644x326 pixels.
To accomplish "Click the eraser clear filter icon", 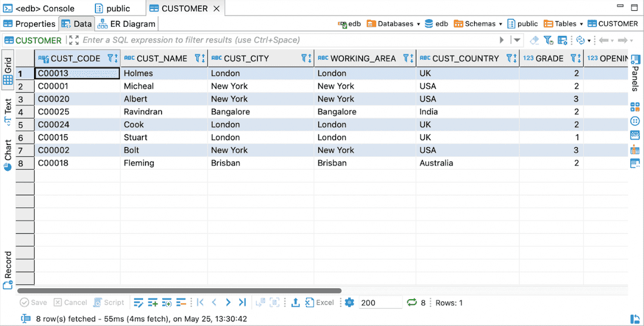I will [x=534, y=40].
